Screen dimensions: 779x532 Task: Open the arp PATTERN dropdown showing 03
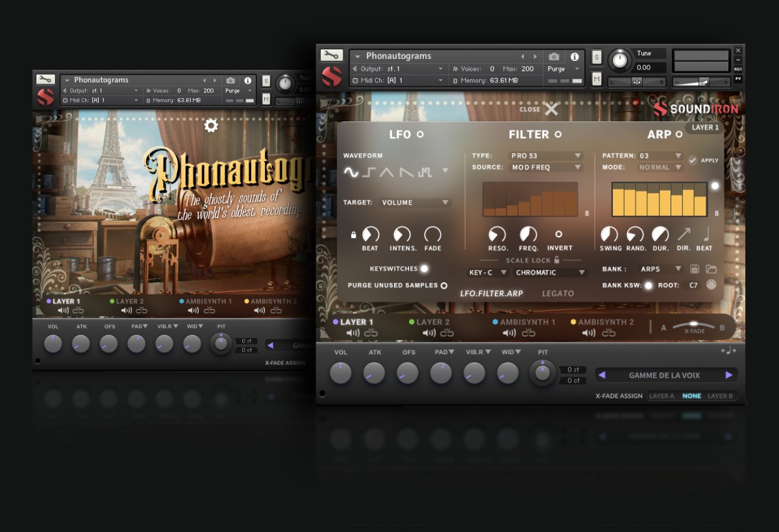[660, 156]
